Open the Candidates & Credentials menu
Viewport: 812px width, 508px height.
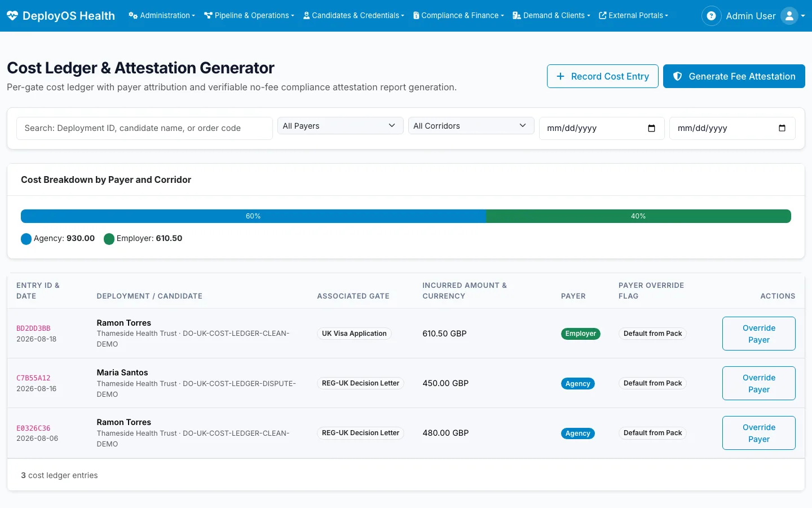pyautogui.click(x=354, y=16)
